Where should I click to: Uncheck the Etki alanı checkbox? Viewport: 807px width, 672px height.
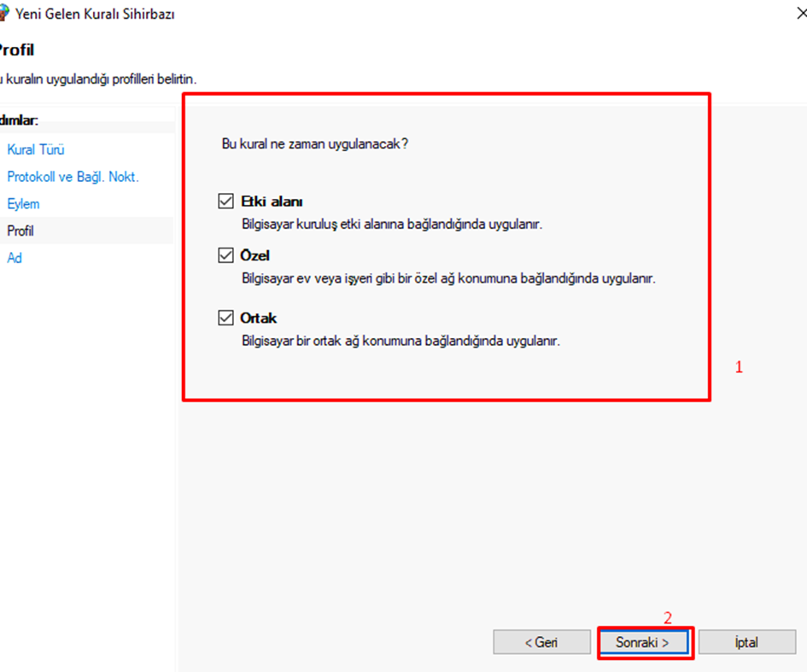[226, 202]
